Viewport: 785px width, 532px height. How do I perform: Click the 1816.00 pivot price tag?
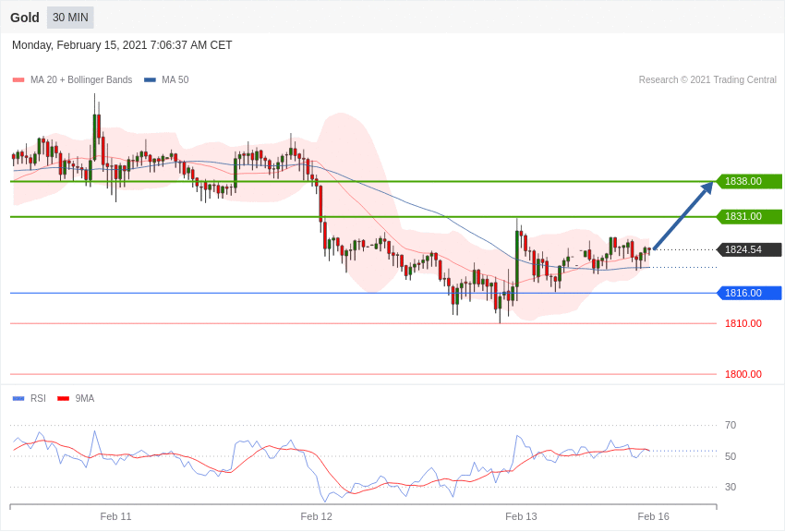[749, 293]
